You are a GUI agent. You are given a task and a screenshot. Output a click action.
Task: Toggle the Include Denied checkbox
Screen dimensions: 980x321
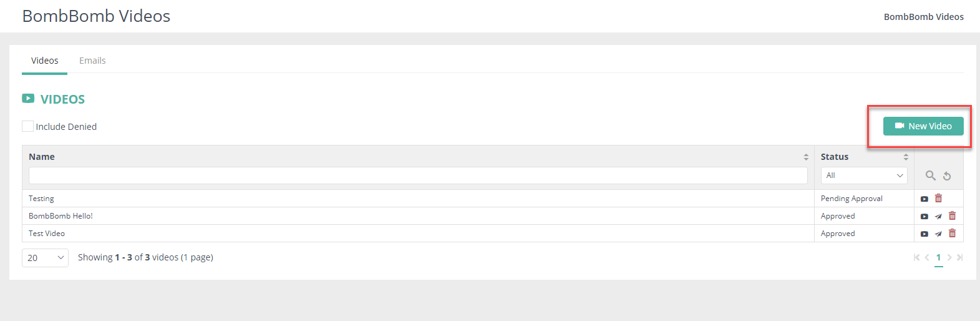28,126
